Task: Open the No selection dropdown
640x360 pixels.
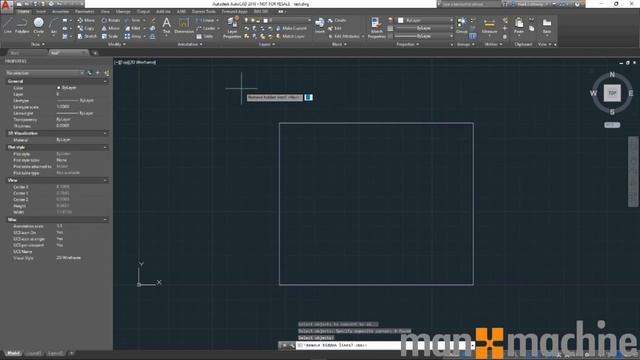Action: pyautogui.click(x=45, y=73)
